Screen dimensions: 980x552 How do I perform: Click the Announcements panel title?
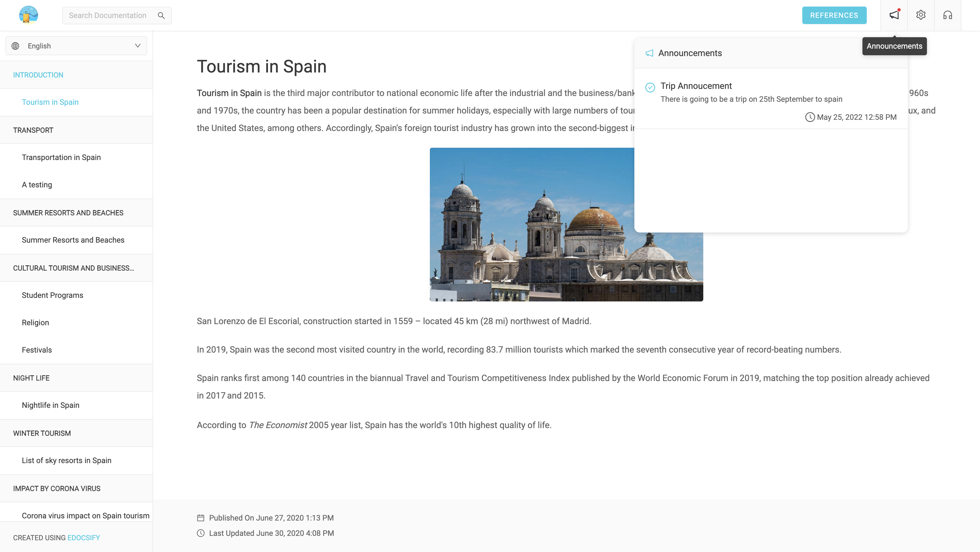690,53
